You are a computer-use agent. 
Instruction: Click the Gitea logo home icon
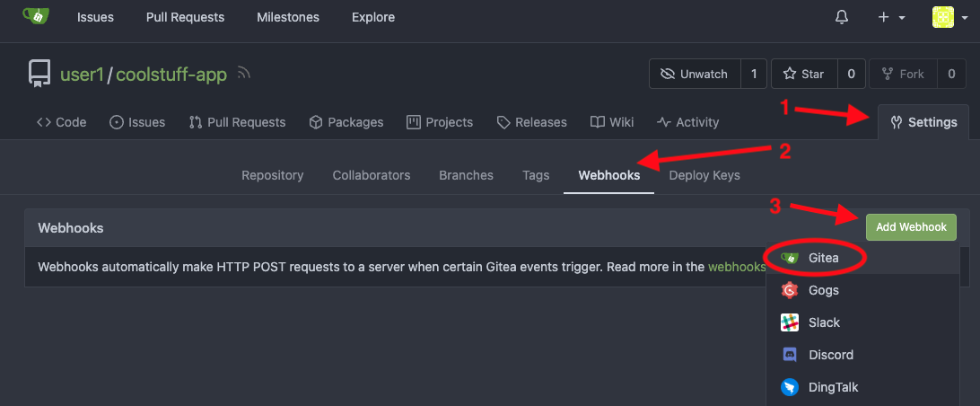click(x=36, y=16)
